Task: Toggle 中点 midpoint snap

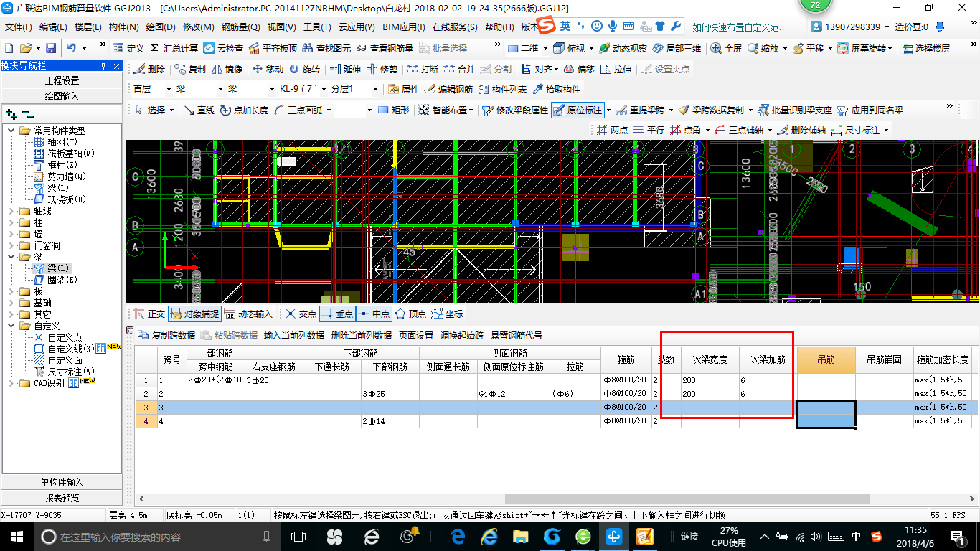Action: click(x=374, y=314)
